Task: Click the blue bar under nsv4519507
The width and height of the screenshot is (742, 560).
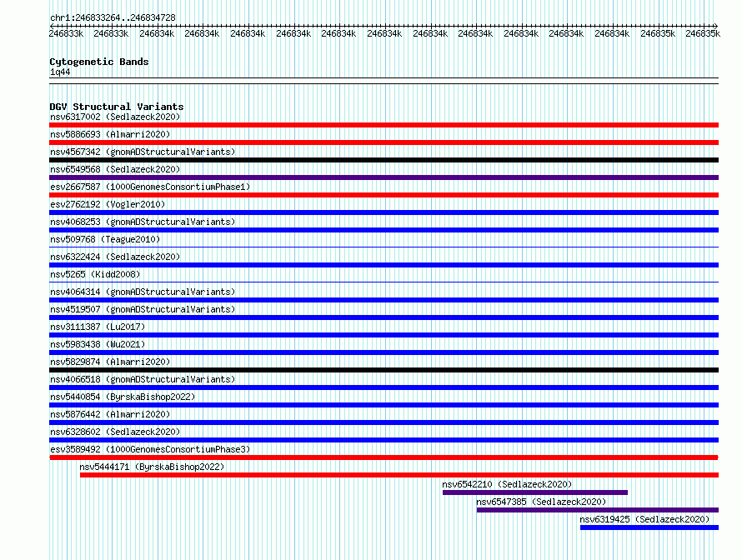Action: tap(384, 317)
